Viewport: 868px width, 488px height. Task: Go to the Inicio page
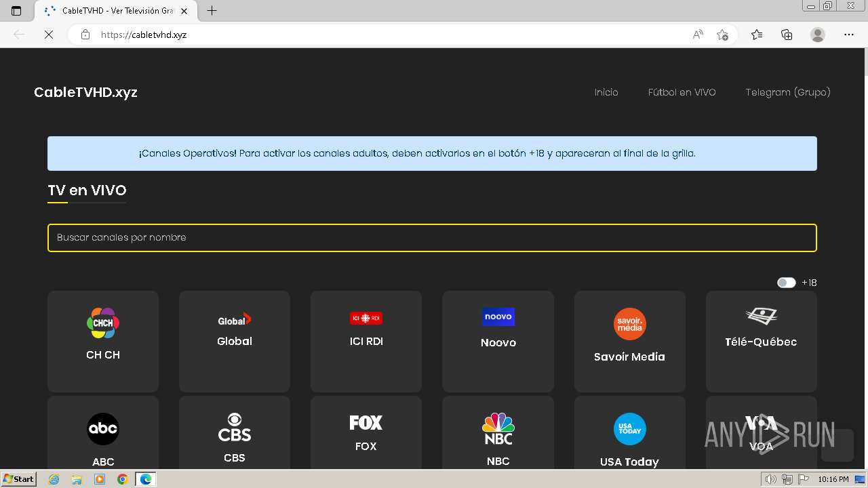coord(606,92)
